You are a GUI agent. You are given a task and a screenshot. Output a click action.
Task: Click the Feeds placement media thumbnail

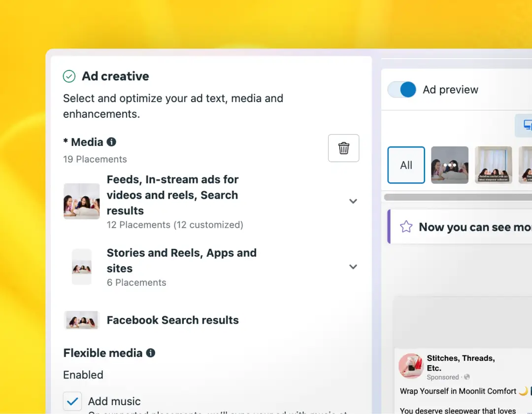(x=81, y=201)
